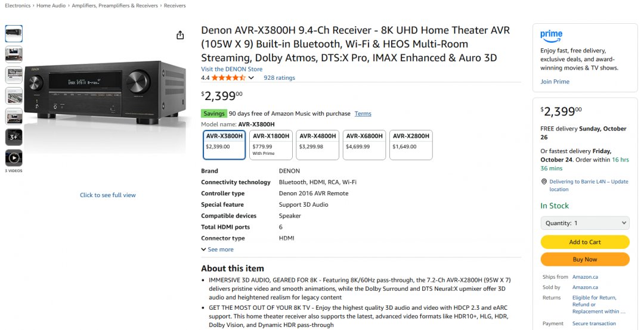Choose the AVR-X2800H model option
Image resolution: width=644 pixels, height=330 pixels.
411,145
